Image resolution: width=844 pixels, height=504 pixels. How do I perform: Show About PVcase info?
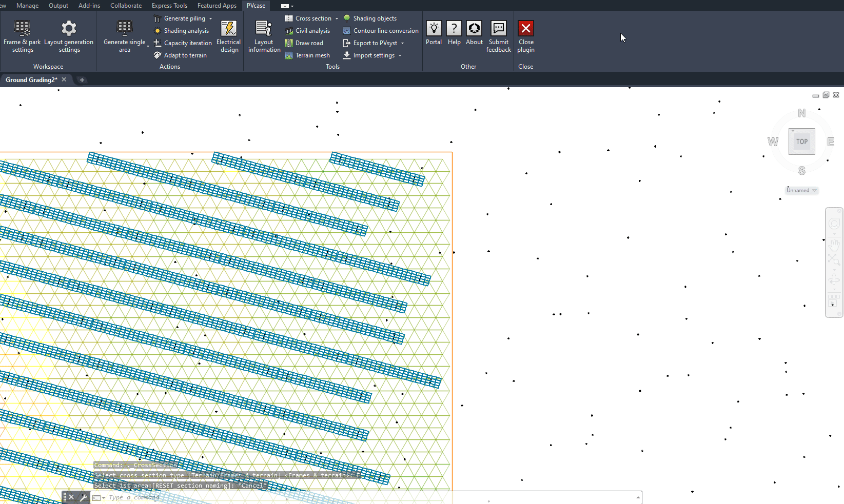(474, 33)
